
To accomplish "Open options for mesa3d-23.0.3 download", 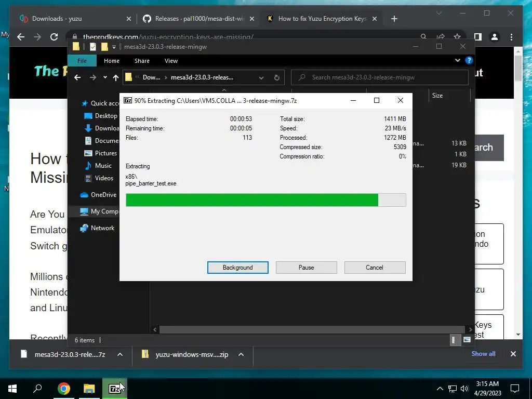I will click(120, 354).
